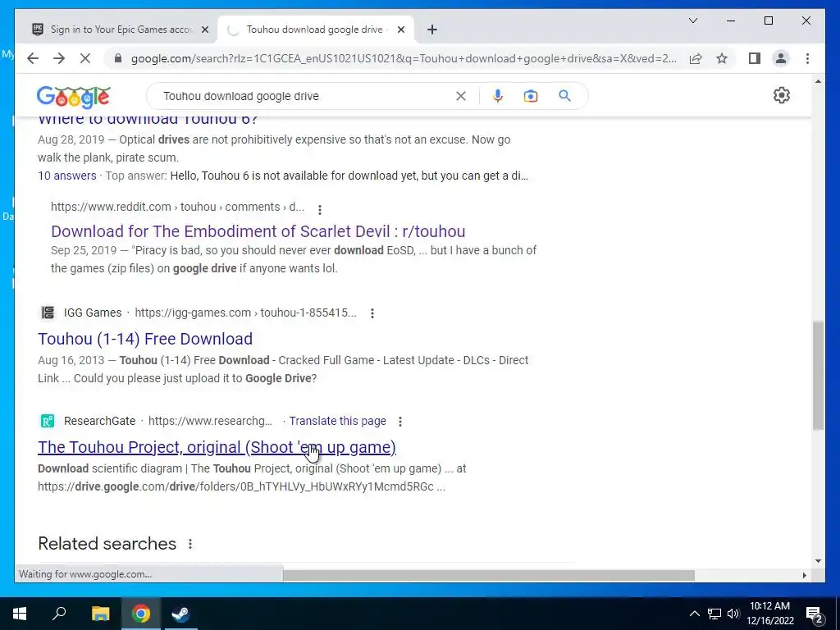840x630 pixels.
Task: Click the vertical scrollbar thumb
Action: (818, 375)
